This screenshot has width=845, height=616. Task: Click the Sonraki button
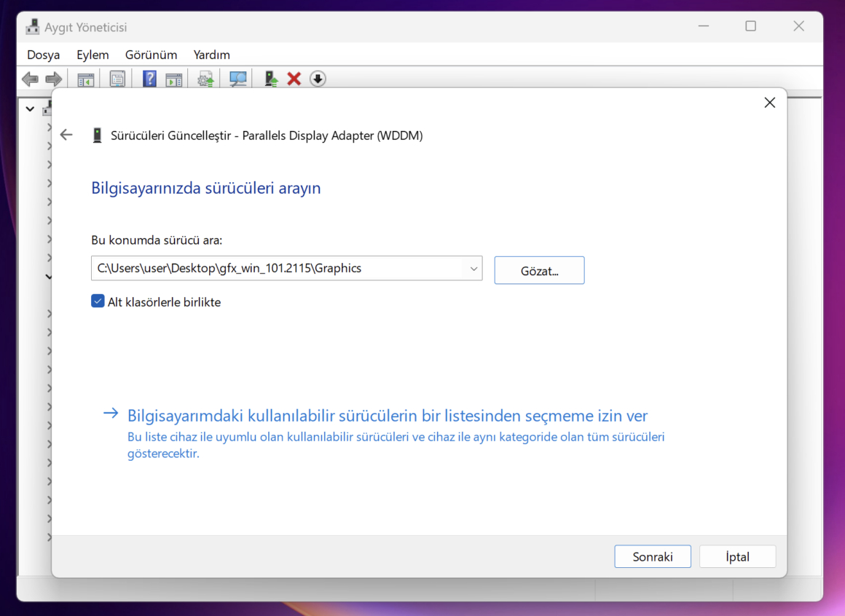[653, 556]
